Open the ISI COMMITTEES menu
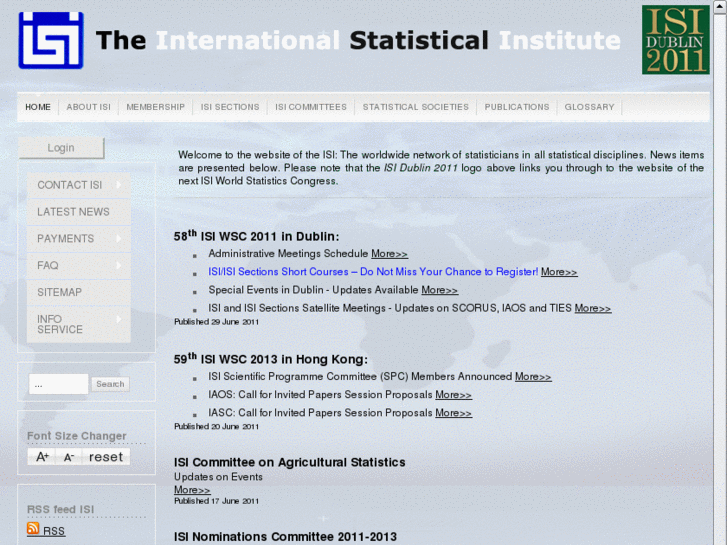The image size is (727, 545). (311, 107)
